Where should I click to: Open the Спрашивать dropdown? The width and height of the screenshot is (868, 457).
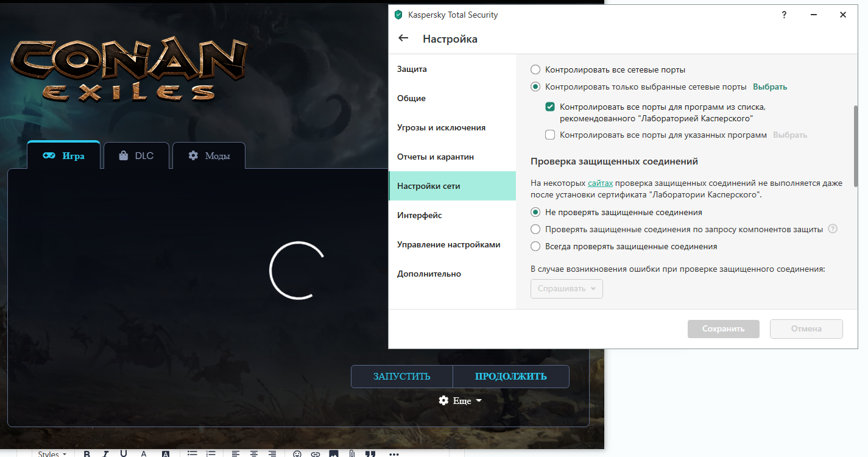coord(566,288)
